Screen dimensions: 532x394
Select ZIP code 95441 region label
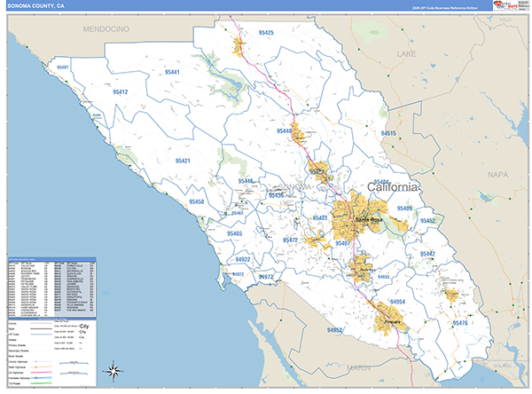[171, 72]
